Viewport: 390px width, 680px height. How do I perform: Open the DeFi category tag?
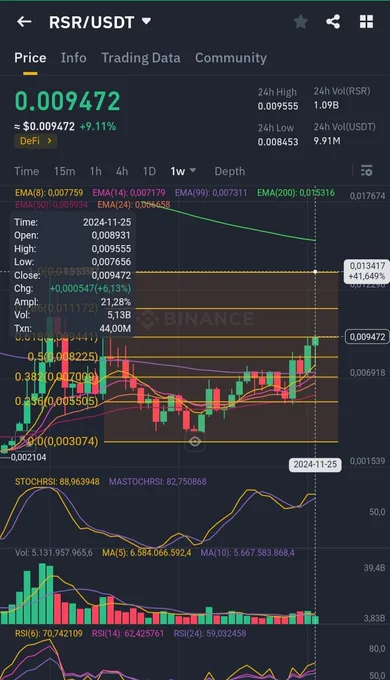(36, 141)
